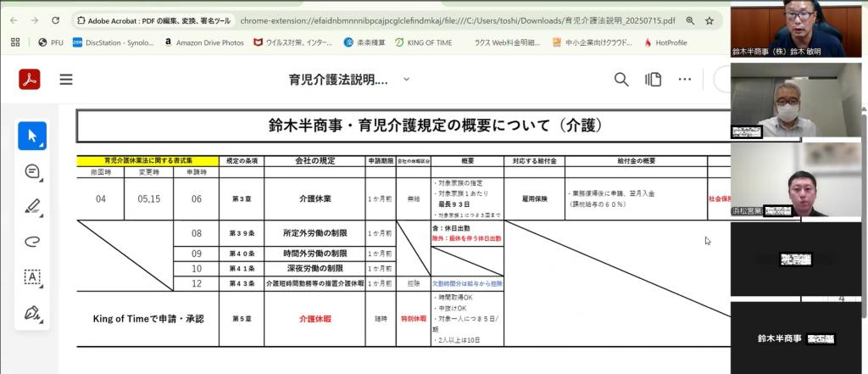Open the Acrobat hamburger menu
Screen dimensions: 868x374
(x=66, y=80)
